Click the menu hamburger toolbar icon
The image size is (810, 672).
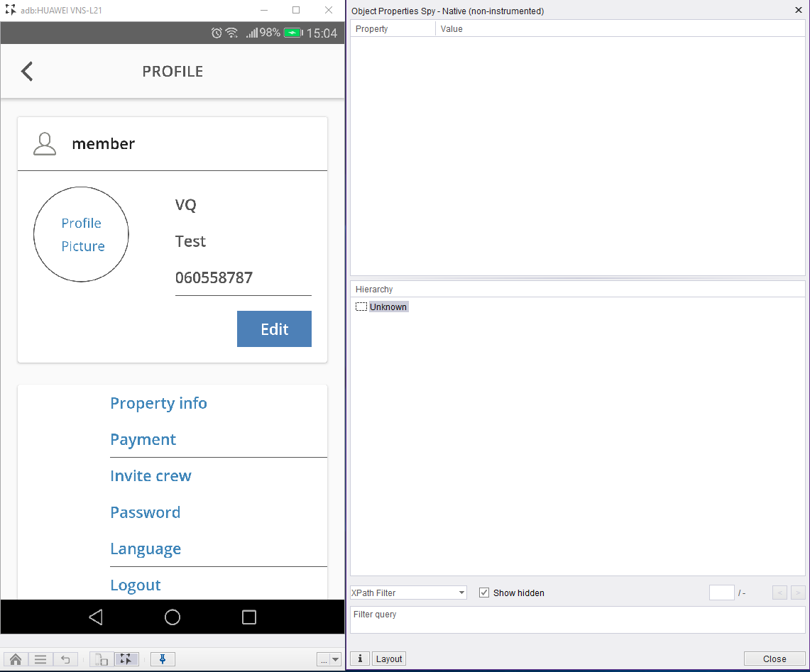tap(40, 659)
